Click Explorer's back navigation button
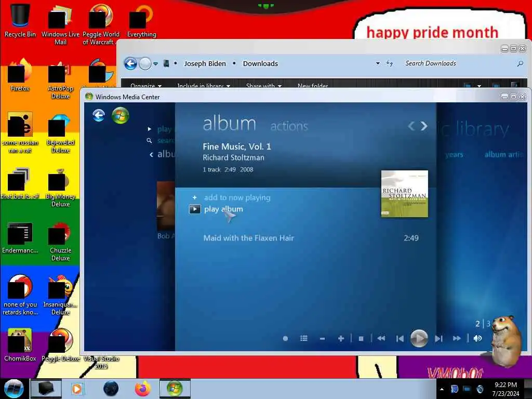Image resolution: width=532 pixels, height=399 pixels. (x=130, y=63)
